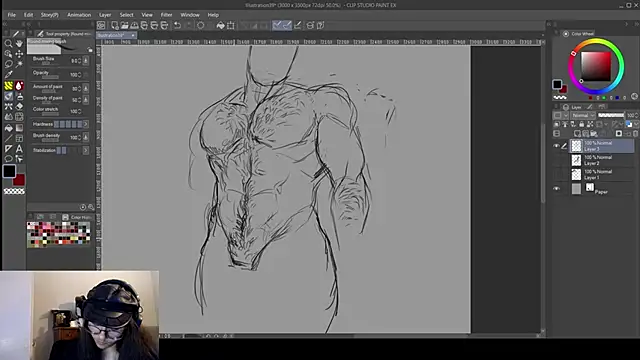Toggle first snap to ruler button
Screen dimensions: 640x360
coord(277,25)
